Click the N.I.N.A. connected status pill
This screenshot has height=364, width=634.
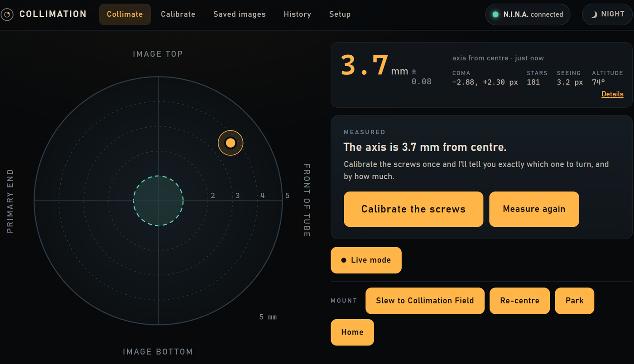(528, 14)
